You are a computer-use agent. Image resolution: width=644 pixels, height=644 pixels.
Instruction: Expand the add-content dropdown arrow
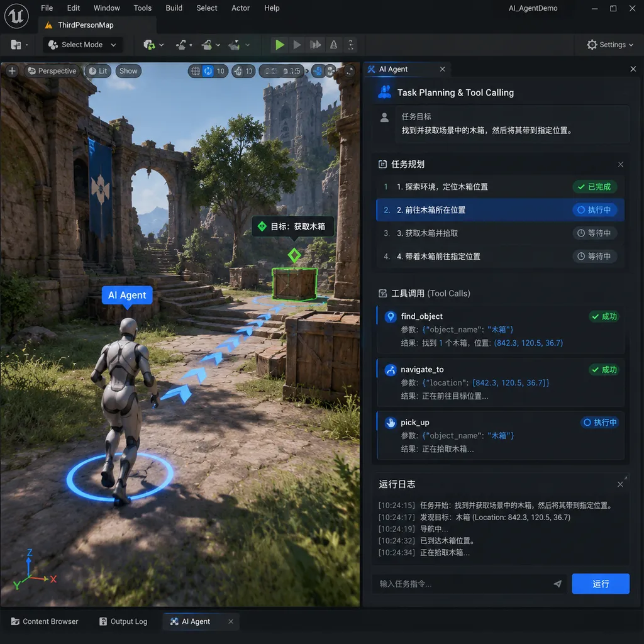coord(162,45)
